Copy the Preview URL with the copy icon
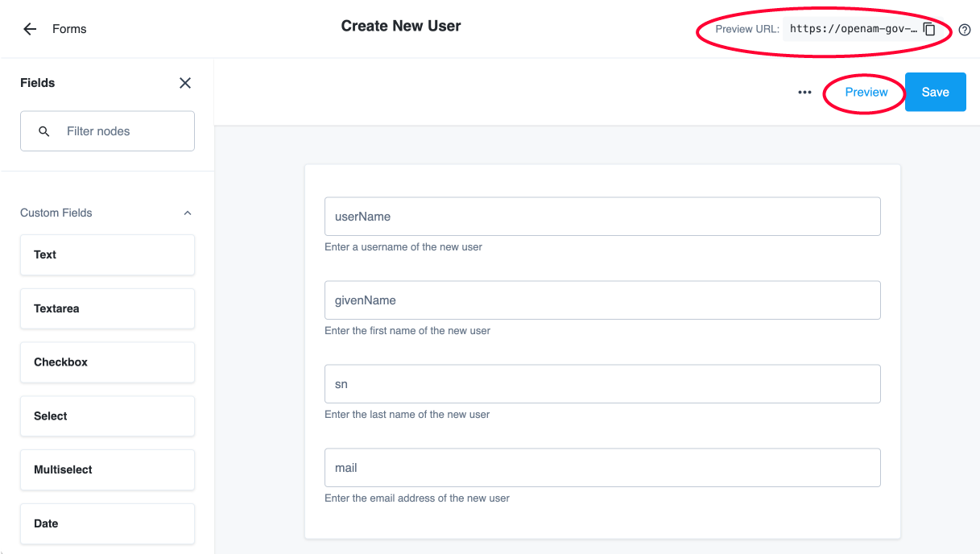The width and height of the screenshot is (980, 554). pyautogui.click(x=929, y=29)
